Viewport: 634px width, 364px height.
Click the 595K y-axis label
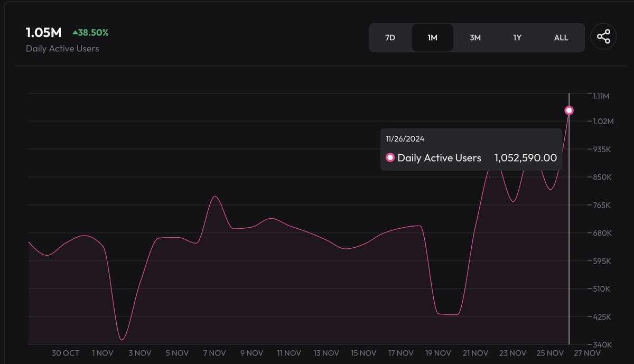tap(602, 262)
